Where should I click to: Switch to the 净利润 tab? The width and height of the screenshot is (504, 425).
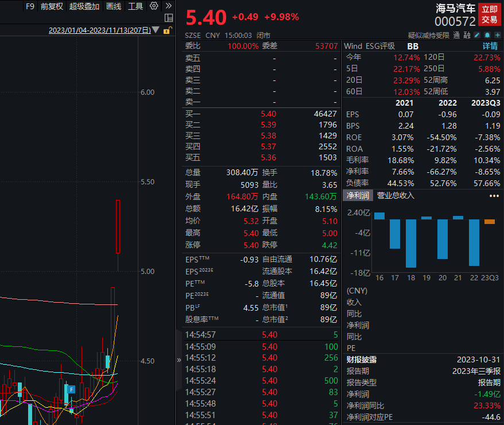358,195
